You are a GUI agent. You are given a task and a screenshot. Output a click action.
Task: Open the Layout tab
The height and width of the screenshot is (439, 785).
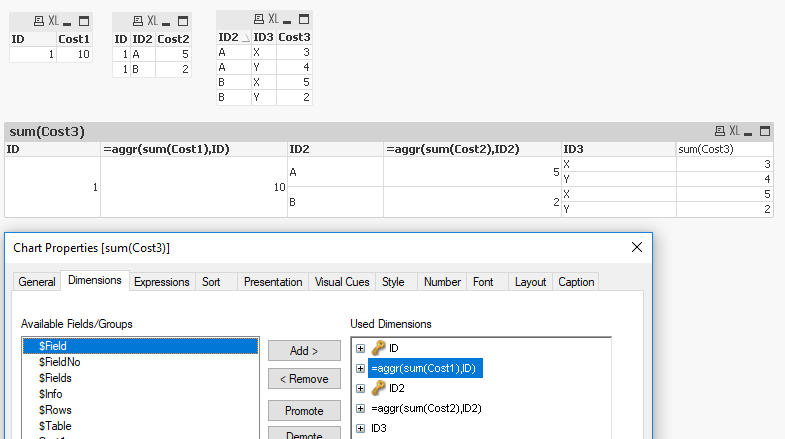click(x=530, y=282)
